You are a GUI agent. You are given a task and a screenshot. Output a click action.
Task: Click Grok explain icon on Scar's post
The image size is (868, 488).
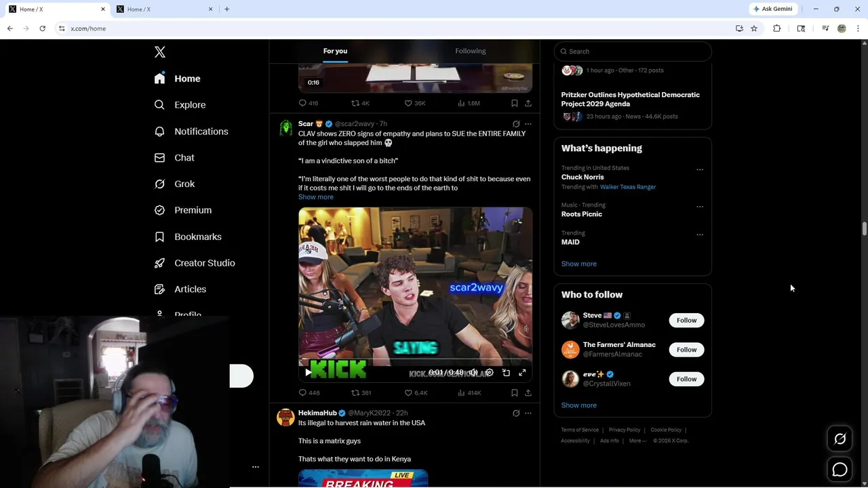(516, 124)
